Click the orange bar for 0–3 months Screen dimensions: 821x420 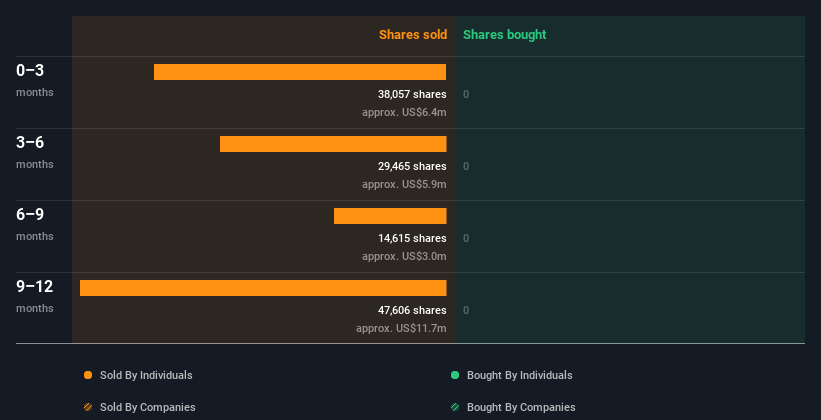tap(300, 72)
